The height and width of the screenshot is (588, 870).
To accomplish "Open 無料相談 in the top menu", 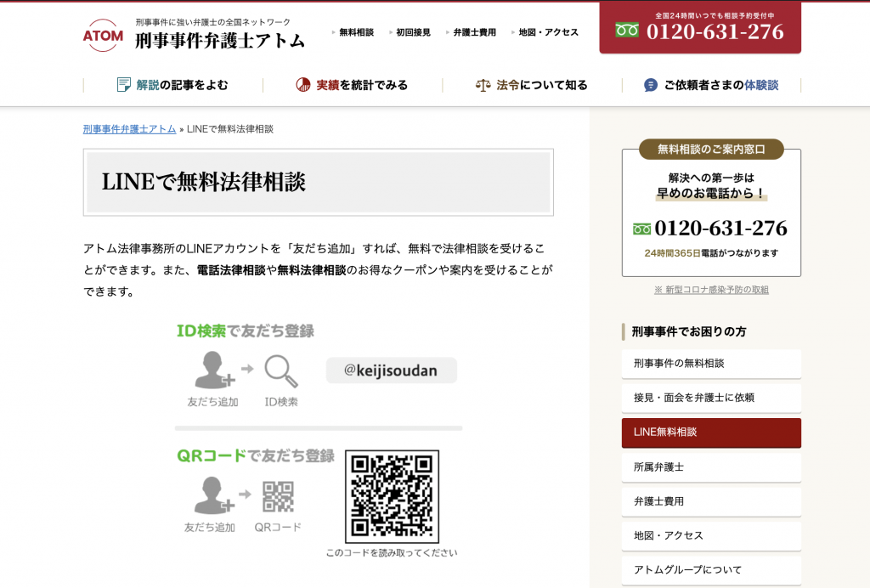I will pyautogui.click(x=356, y=32).
